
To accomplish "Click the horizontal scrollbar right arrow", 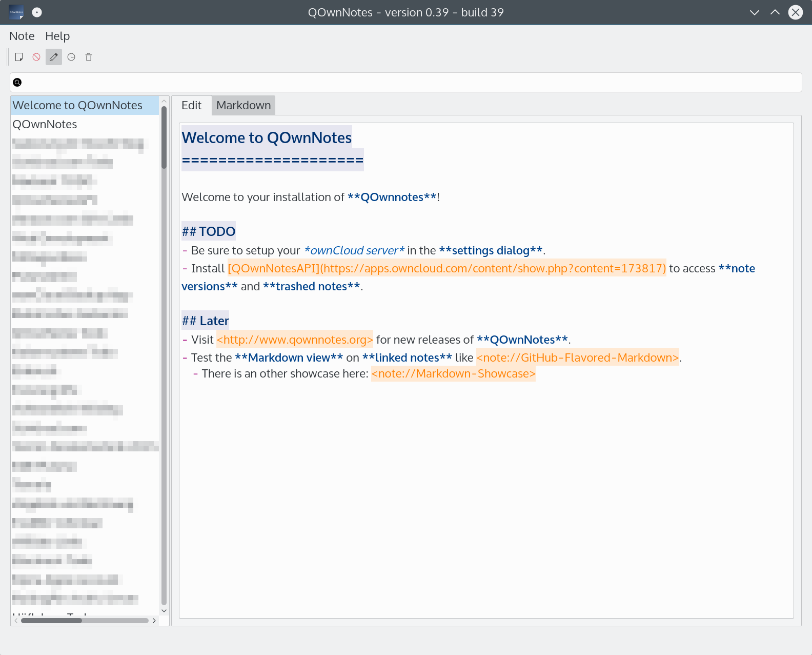I will pos(154,621).
